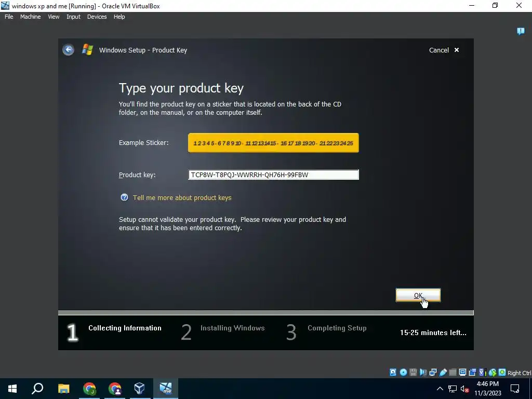Click the mouse integration status icon

[493, 373]
